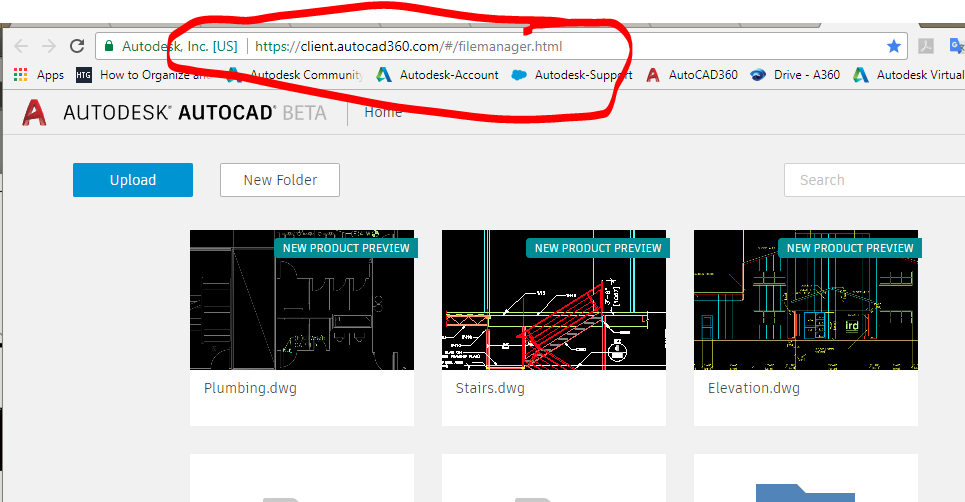The image size is (965, 502).
Task: Reload the page with the refresh icon
Action: point(77,46)
